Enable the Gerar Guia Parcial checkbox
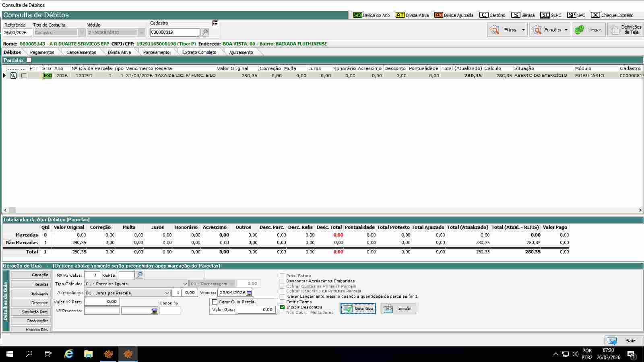The height and width of the screenshot is (362, 644). click(x=215, y=302)
